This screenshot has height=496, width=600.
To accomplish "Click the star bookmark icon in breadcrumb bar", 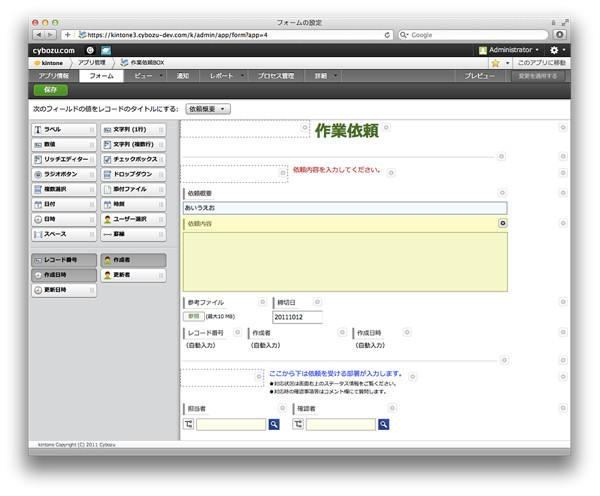I will pyautogui.click(x=495, y=62).
